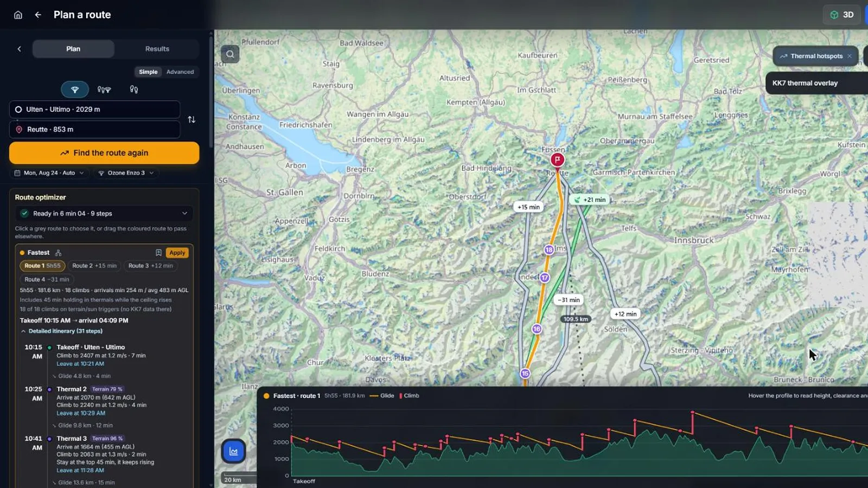Viewport: 868px width, 488px height.
Task: Collapse the Detailed itinerary (31 steps)
Action: click(x=61, y=331)
